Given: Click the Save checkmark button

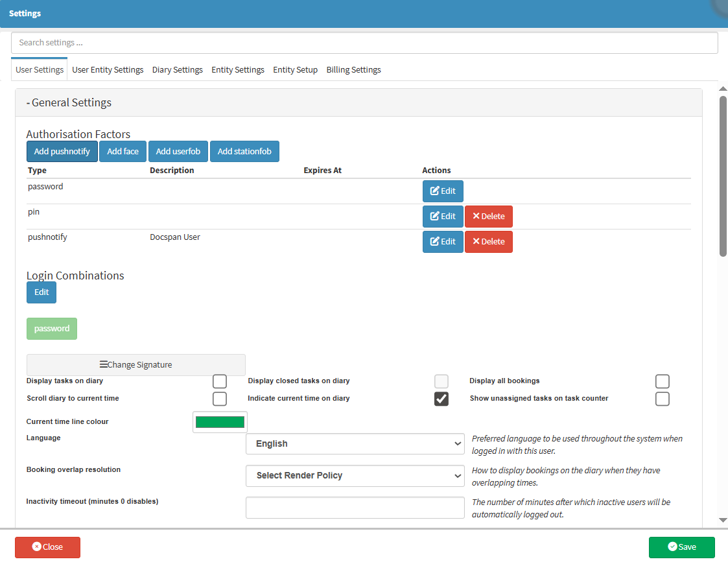Looking at the screenshot, I should tap(681, 547).
